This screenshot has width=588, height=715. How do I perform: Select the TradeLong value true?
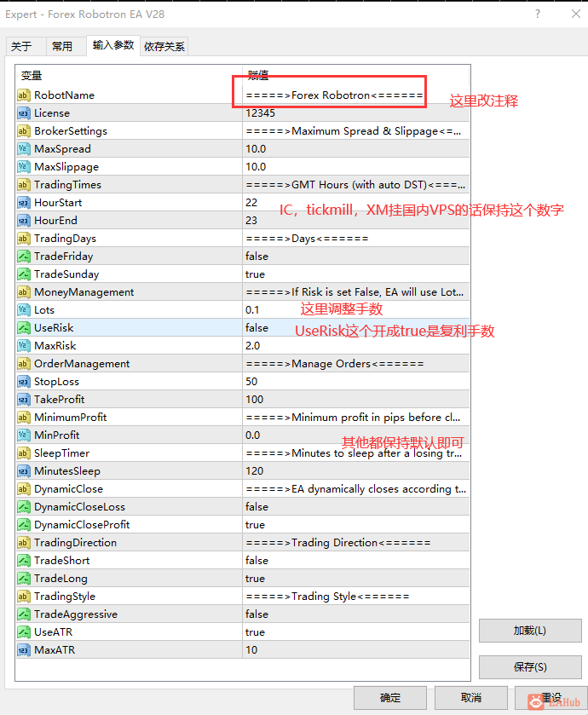point(256,579)
